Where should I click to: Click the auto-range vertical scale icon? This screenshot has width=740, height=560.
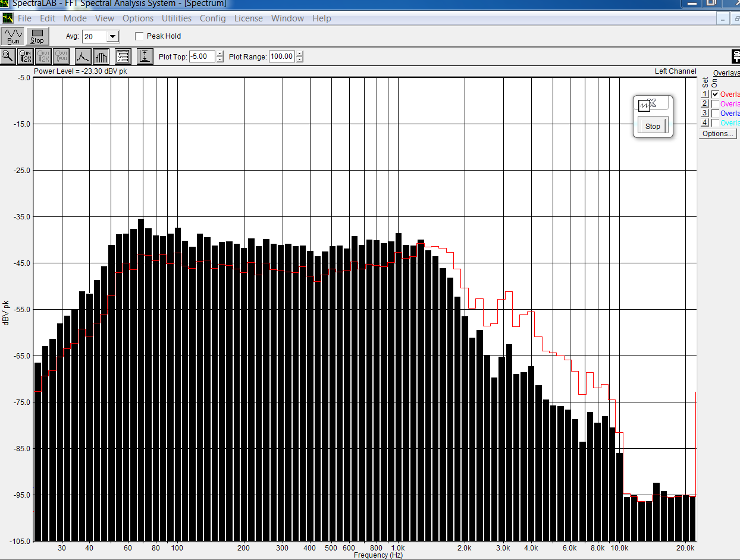[145, 56]
